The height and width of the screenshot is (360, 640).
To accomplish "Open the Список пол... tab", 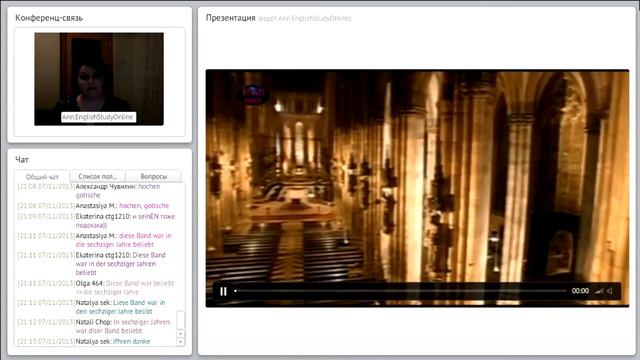I will point(98,176).
